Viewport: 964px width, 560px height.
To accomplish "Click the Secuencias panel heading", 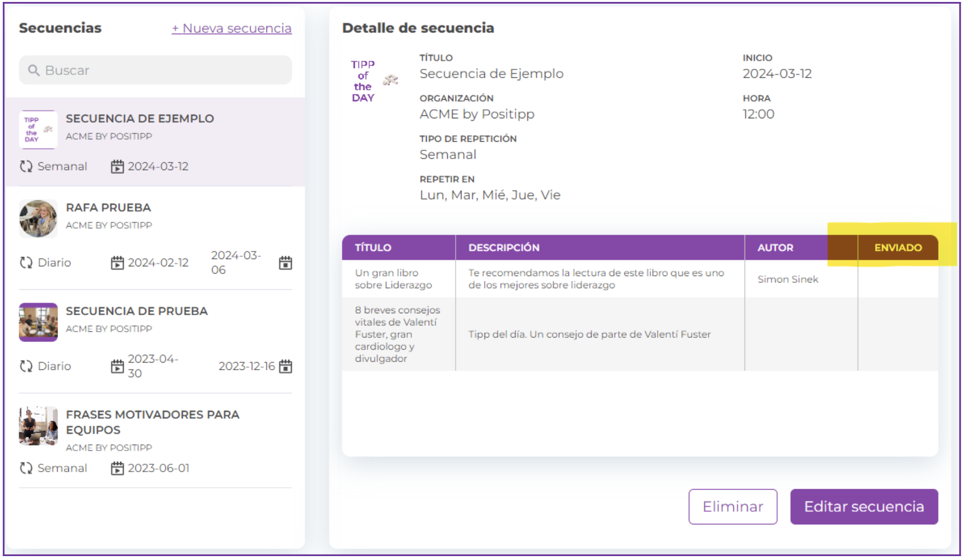I will (60, 28).
